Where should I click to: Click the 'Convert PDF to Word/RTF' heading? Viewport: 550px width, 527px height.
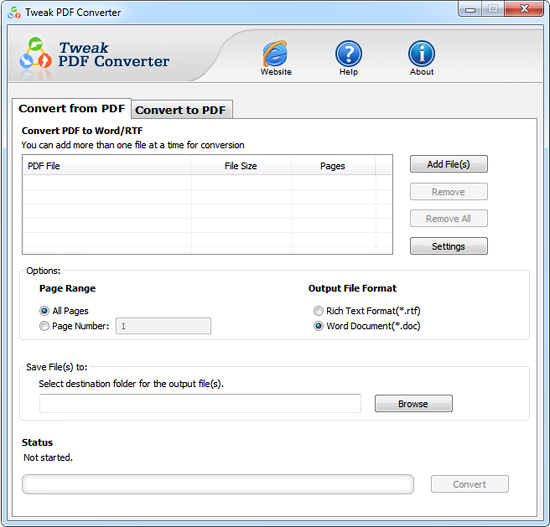(82, 131)
